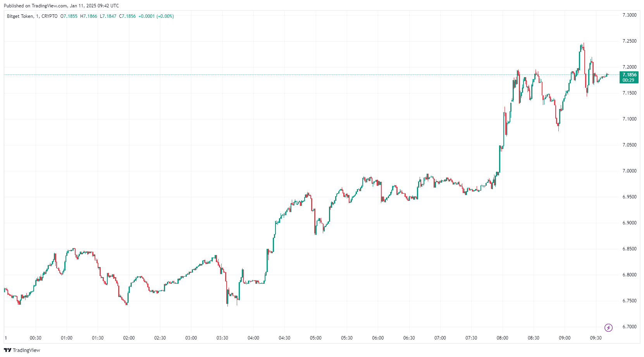Click the 08:00 time axis label
The height and width of the screenshot is (357, 644).
[x=503, y=338]
